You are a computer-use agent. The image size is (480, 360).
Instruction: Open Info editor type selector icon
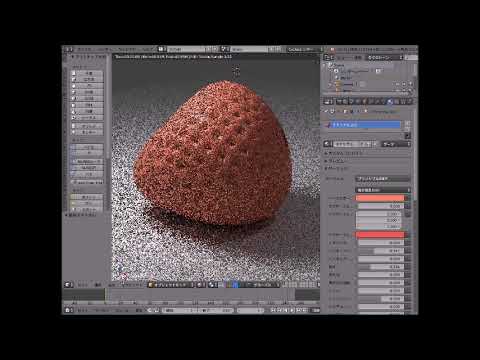tap(68, 49)
